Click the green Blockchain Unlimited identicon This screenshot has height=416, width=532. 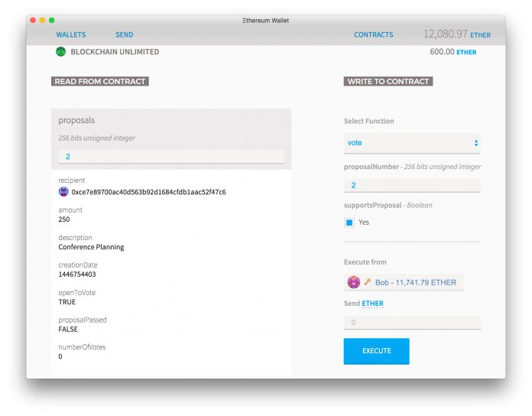[x=60, y=52]
